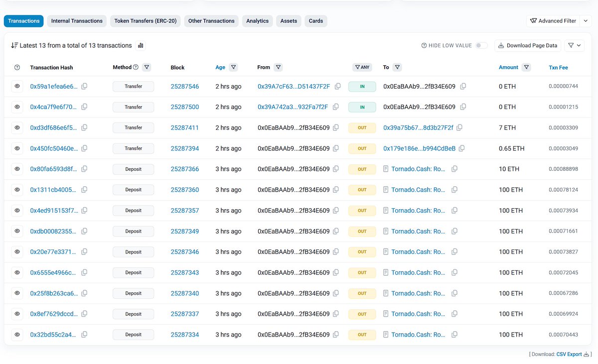This screenshot has width=598, height=364.
Task: Preview transaction 0xdb00082355 with eye icon
Action: tap(17, 231)
